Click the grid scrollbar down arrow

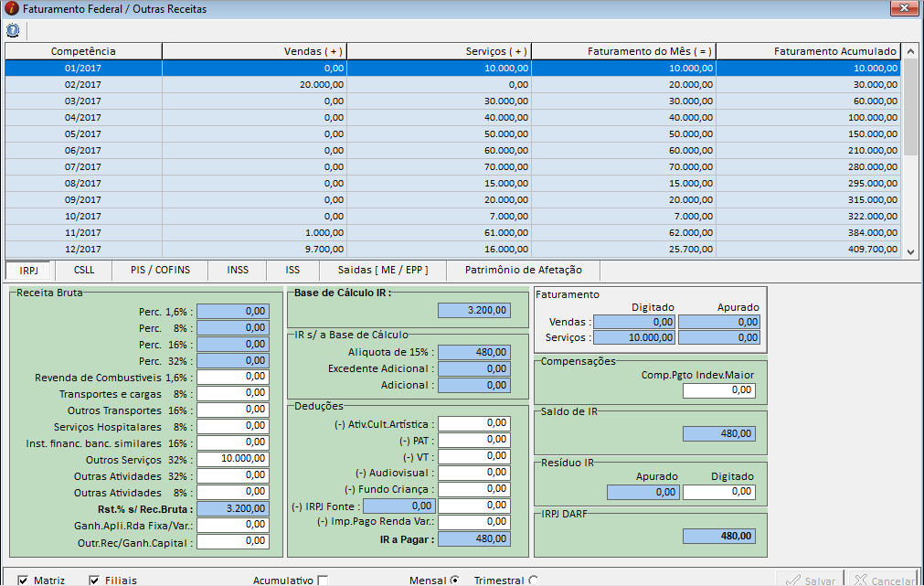(x=910, y=251)
